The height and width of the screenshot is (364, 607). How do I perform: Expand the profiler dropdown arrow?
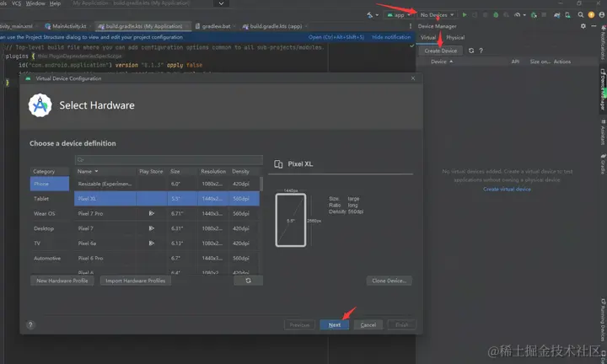point(524,15)
